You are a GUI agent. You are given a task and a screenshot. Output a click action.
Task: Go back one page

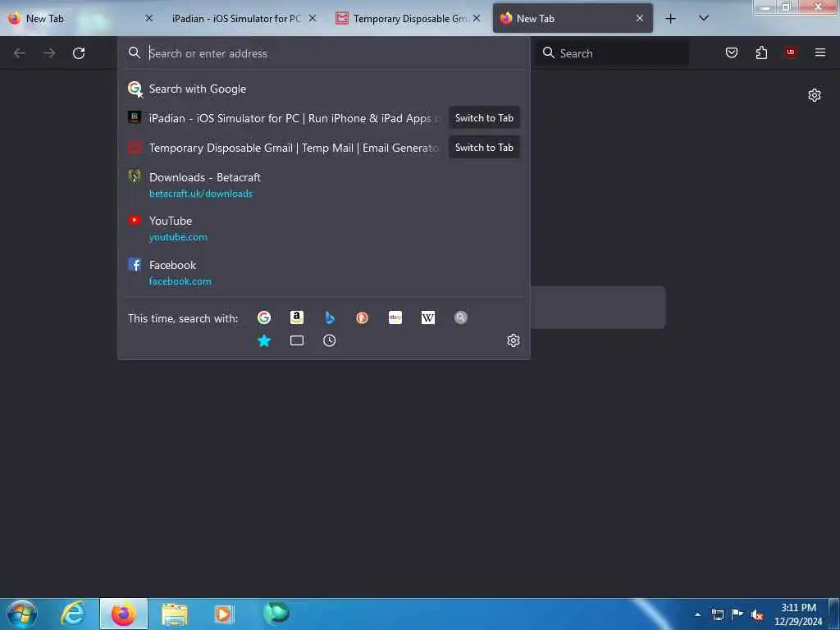click(x=20, y=53)
